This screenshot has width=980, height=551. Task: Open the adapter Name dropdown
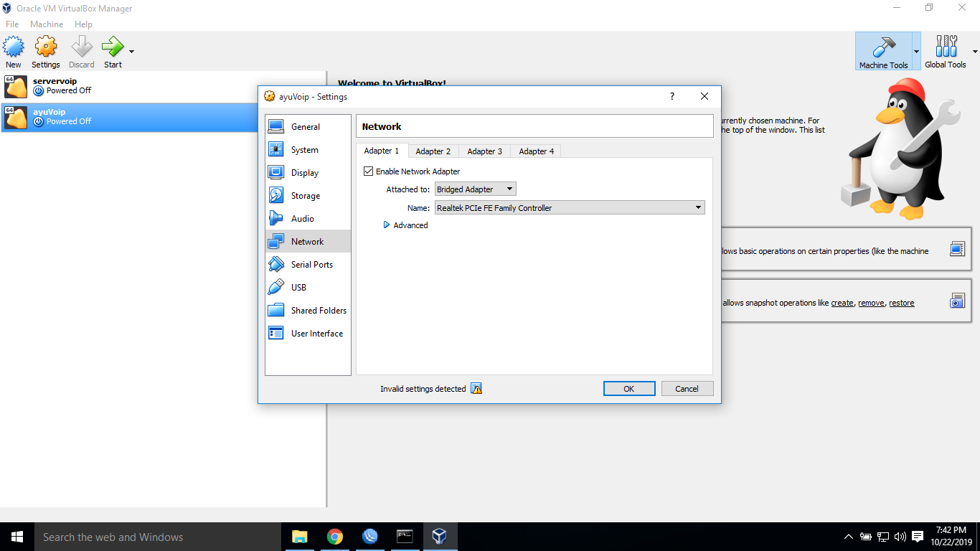pos(570,208)
